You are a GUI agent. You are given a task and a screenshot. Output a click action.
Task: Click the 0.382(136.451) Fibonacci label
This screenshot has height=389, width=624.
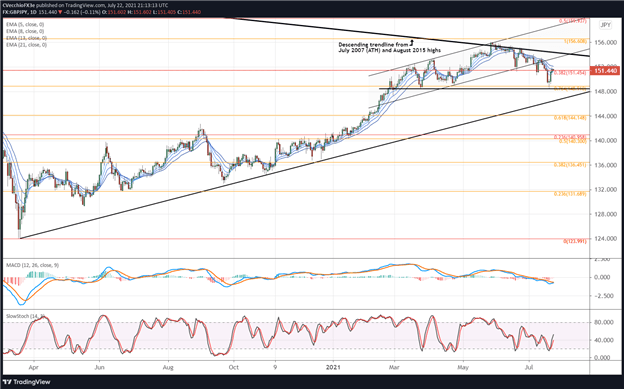(x=570, y=164)
